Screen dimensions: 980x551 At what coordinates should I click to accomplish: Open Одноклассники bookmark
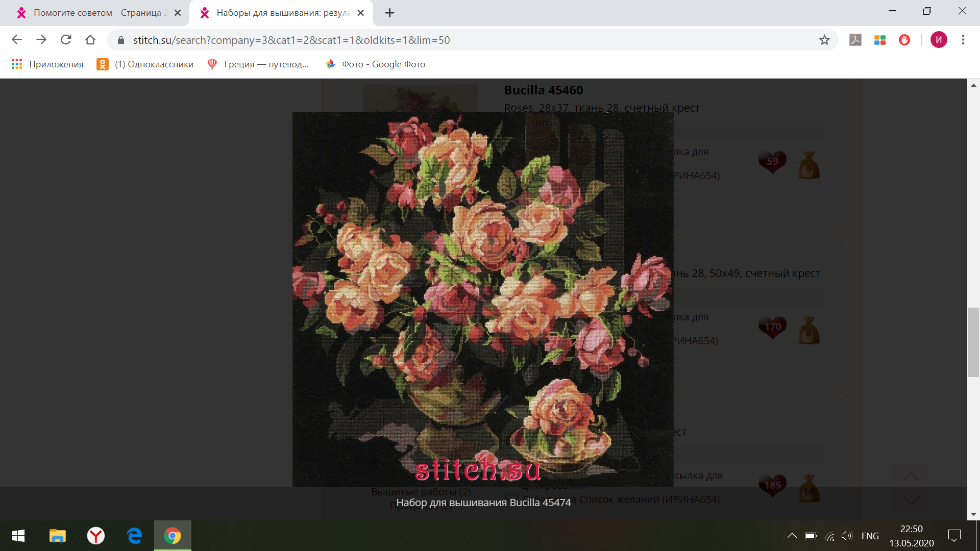click(x=145, y=64)
